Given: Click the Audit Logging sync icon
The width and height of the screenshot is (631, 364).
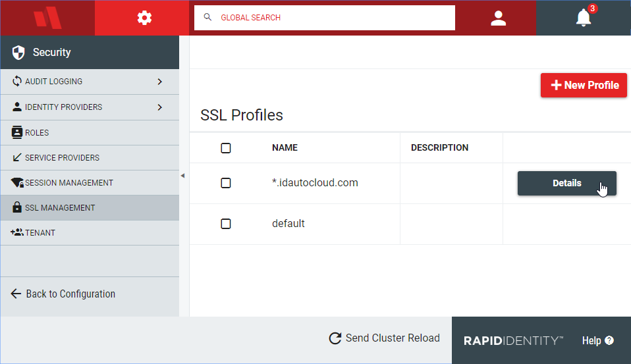Looking at the screenshot, I should coord(17,81).
